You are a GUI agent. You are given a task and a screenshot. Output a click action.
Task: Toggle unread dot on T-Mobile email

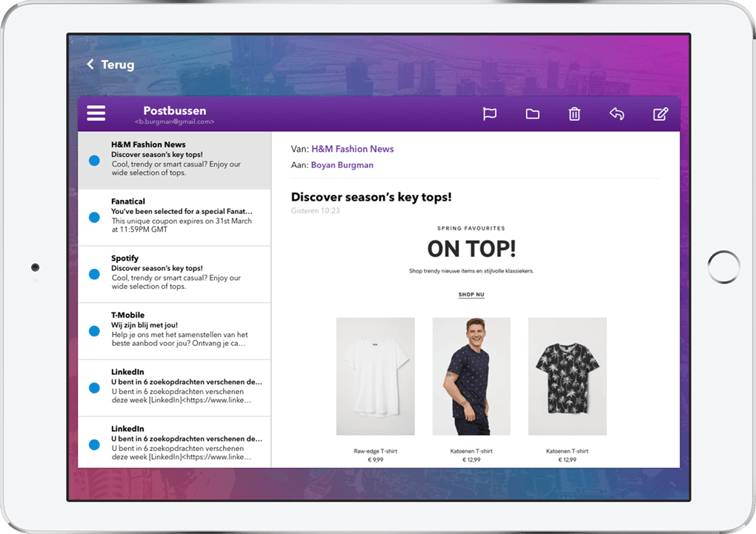pyautogui.click(x=95, y=331)
